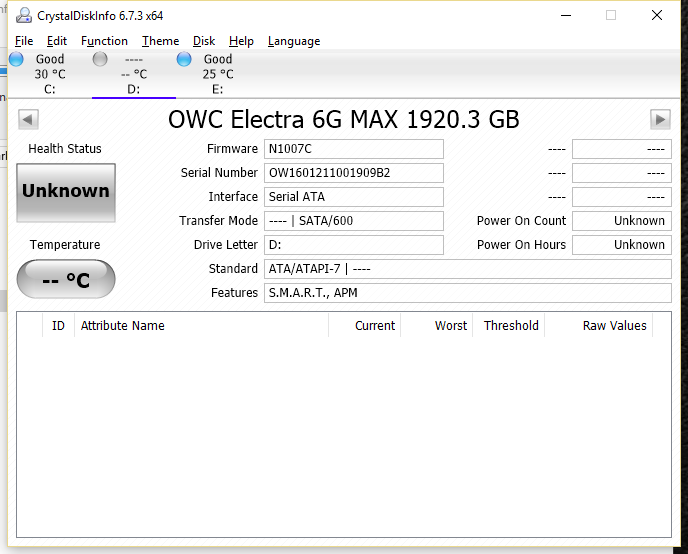The width and height of the screenshot is (688, 554).
Task: Click the Firmware field N1007C
Action: point(354,149)
